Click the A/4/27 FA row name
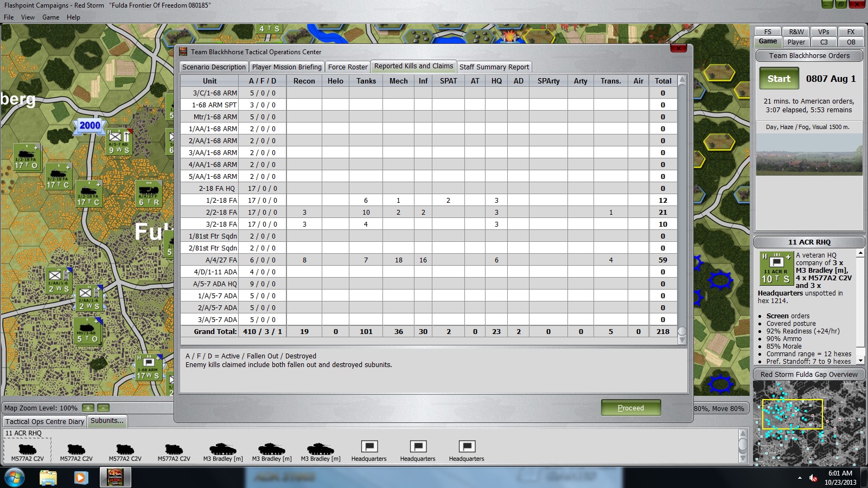 tap(221, 260)
